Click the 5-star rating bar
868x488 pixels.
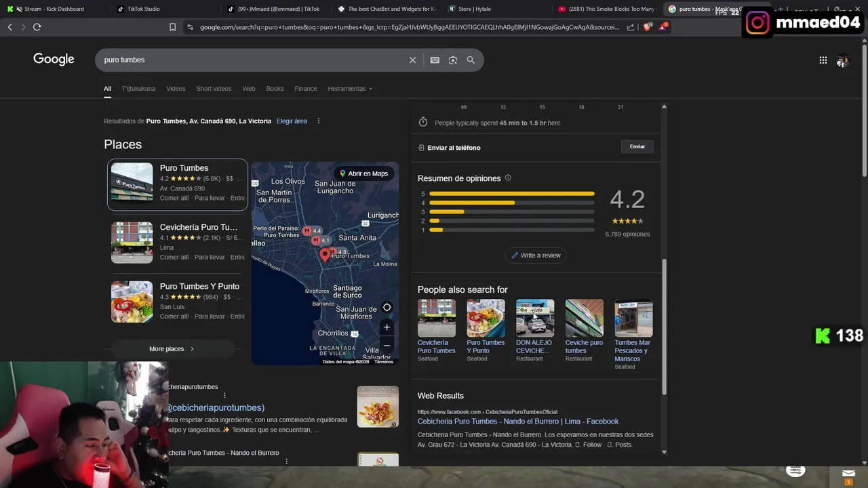click(x=511, y=194)
